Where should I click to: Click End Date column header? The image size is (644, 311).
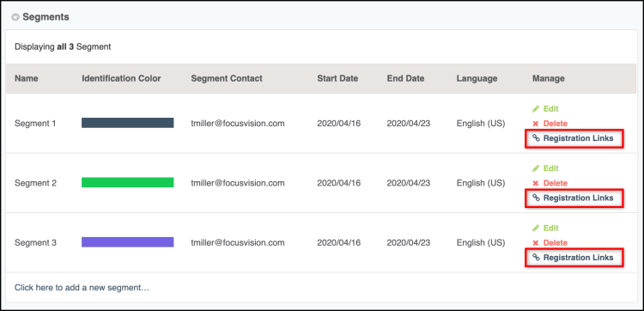405,78
